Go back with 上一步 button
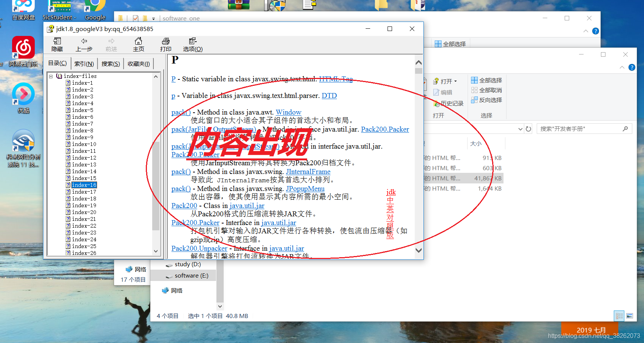Screen dimensions: 644x343 point(84,45)
